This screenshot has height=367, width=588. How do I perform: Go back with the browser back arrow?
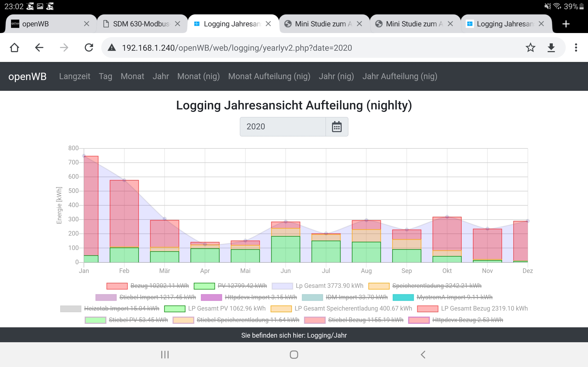point(39,47)
